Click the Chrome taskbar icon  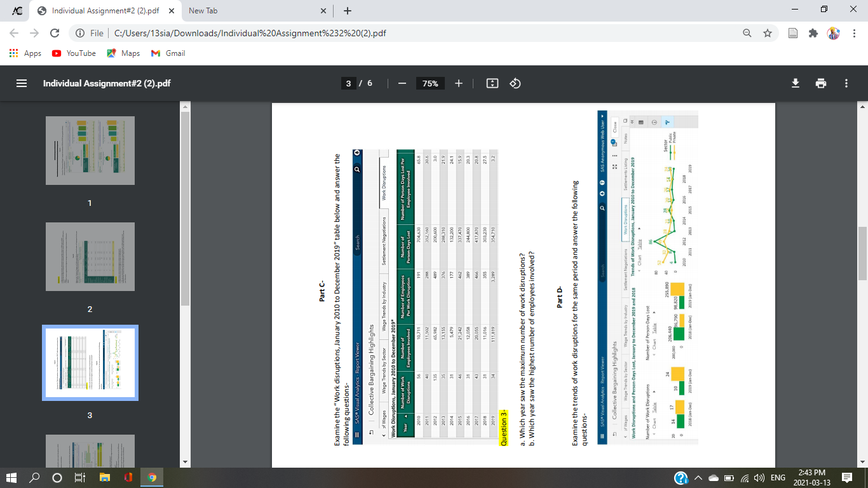151,477
